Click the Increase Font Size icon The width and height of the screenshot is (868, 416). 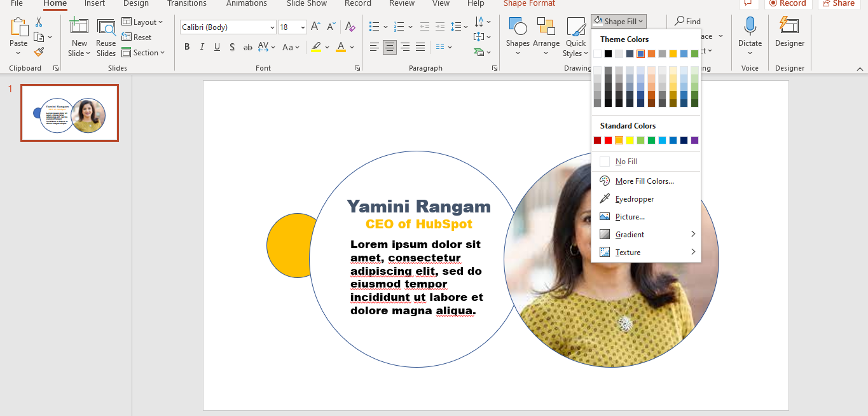pyautogui.click(x=315, y=27)
